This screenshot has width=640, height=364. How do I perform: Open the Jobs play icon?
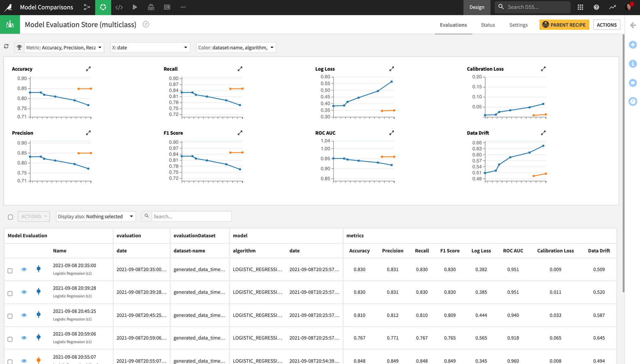(135, 7)
